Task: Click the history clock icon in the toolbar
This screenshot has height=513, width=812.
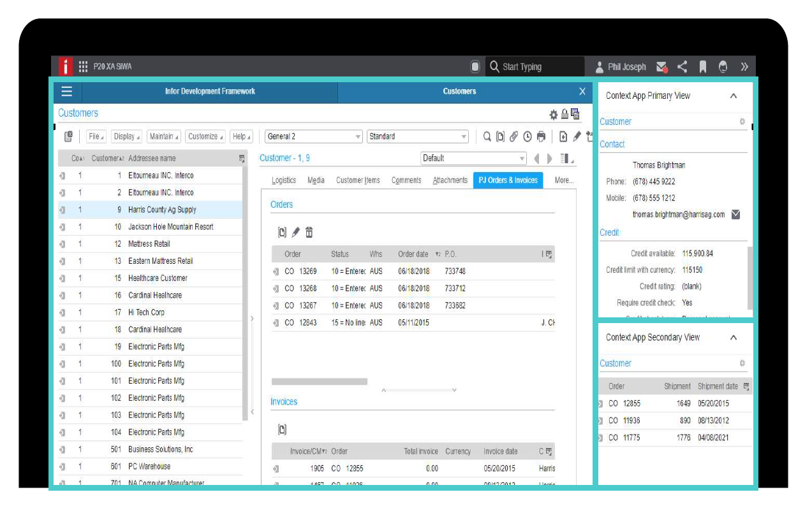Action: pyautogui.click(x=528, y=136)
